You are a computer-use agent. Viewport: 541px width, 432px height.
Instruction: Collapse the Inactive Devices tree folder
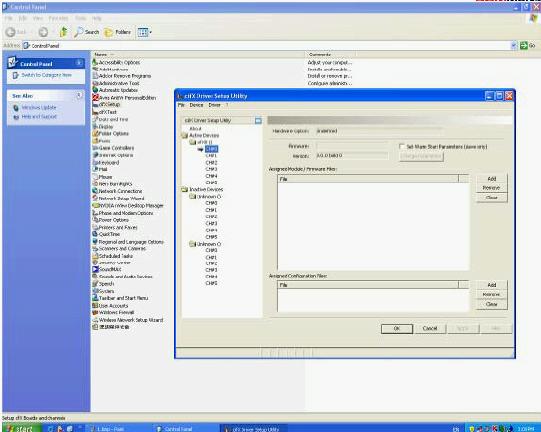185,189
